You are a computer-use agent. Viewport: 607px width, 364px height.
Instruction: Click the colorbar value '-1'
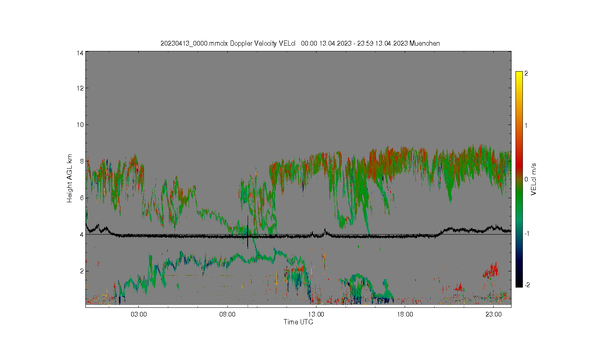527,233
